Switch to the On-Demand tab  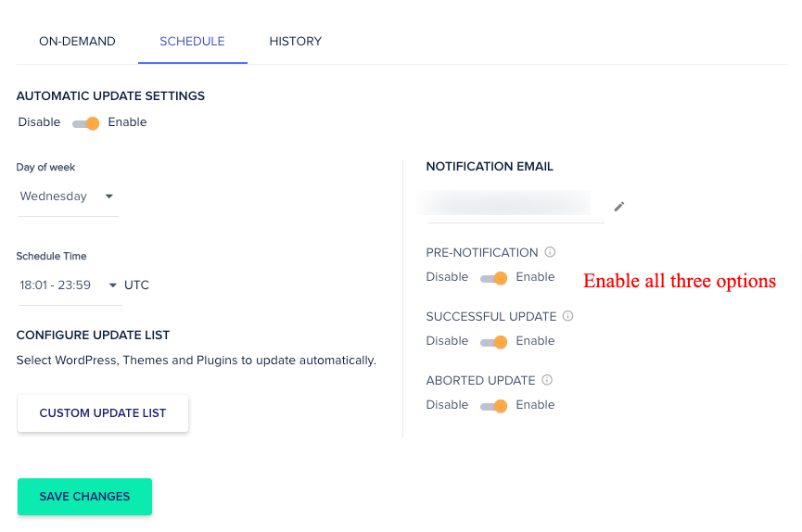[x=77, y=42]
